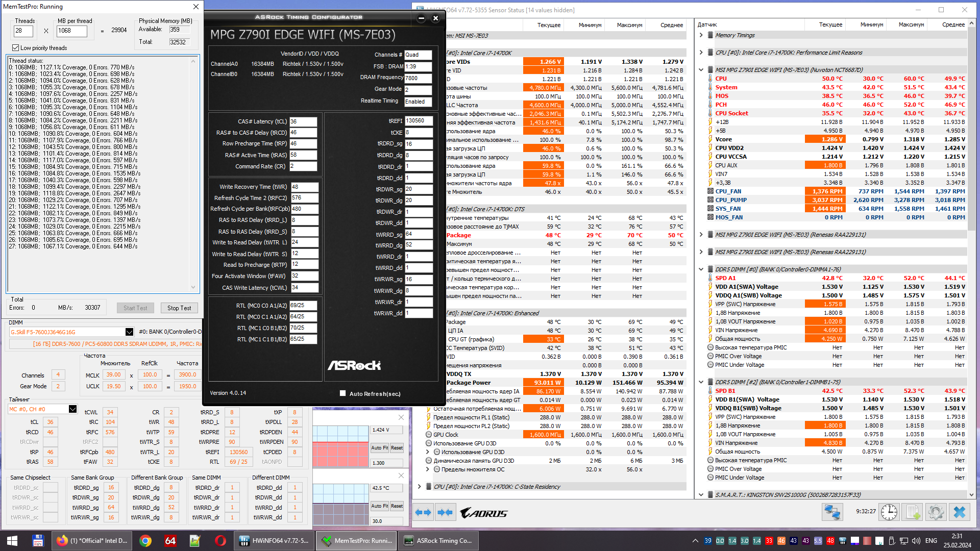Screen dimensions: 980x551
Task: Click HWiNFO expand columns arrows icon
Action: tap(423, 512)
